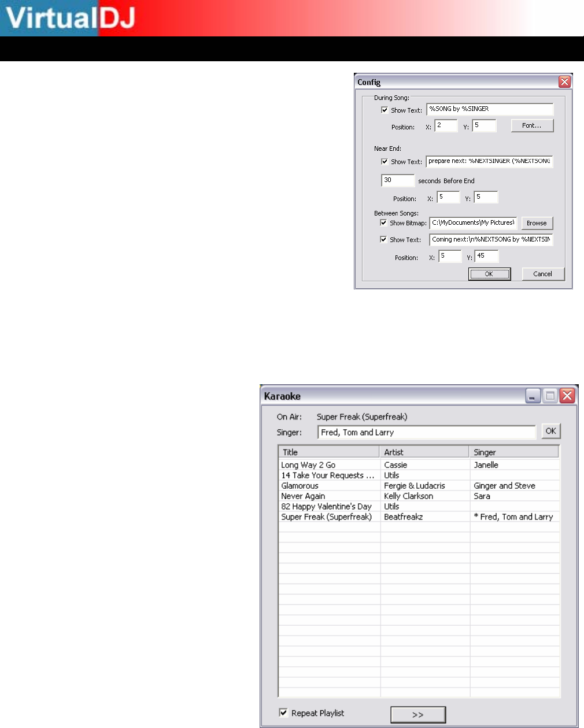Select the Glamorous song row
This screenshot has height=728, width=584.
tap(419, 485)
